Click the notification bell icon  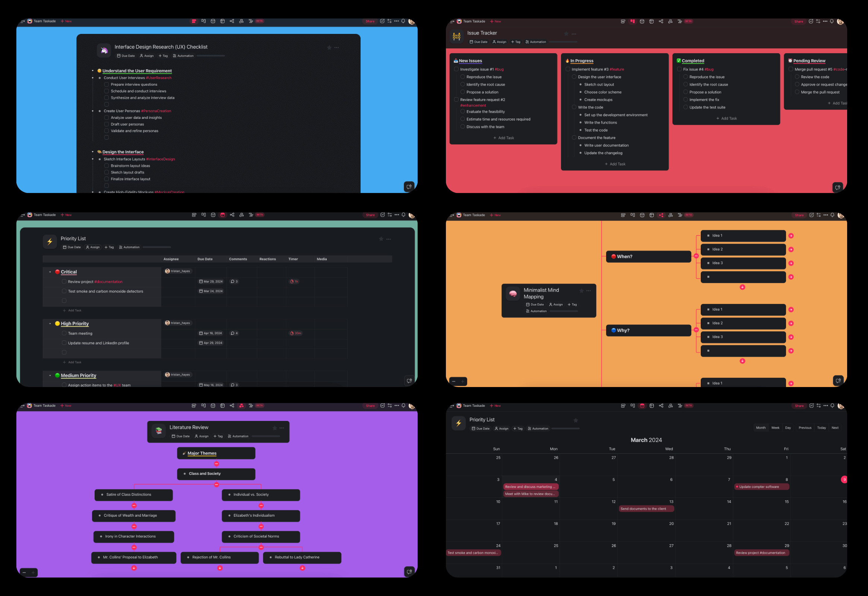point(403,21)
